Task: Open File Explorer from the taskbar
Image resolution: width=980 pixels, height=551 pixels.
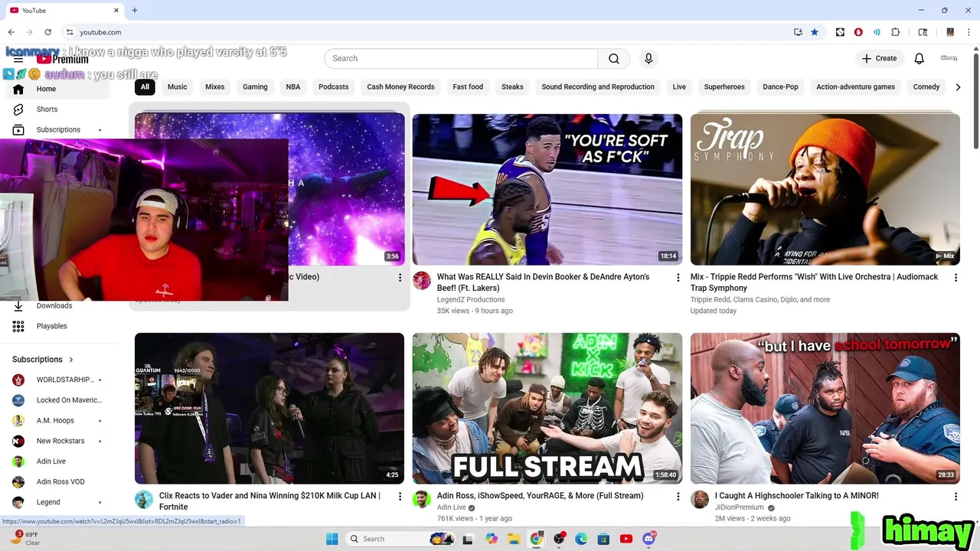Action: 514,539
